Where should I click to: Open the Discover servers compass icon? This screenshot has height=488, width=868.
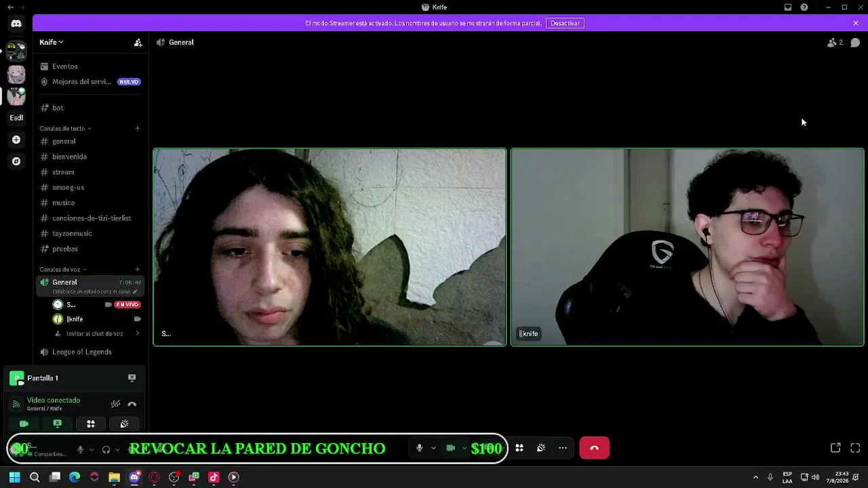tap(16, 161)
